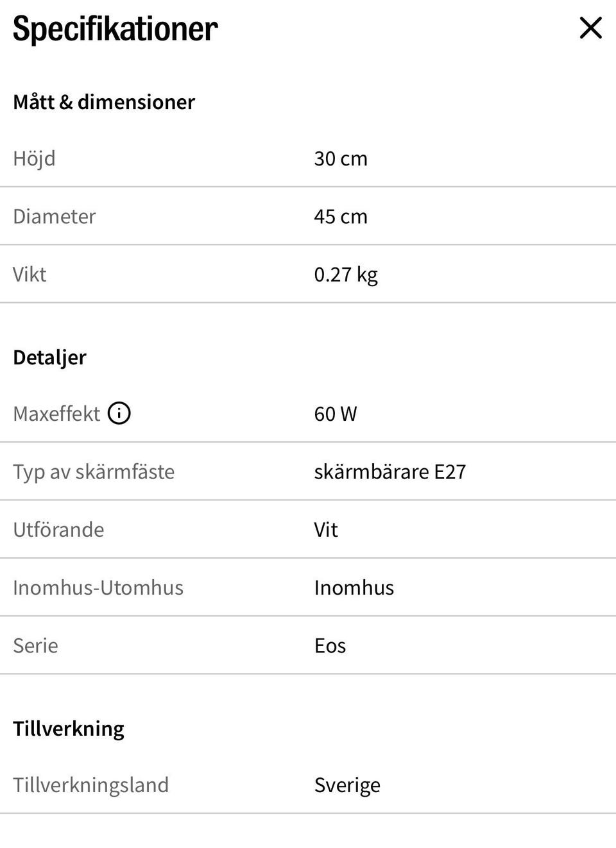Select the skärmbärare E27 value
The width and height of the screenshot is (616, 848).
tap(390, 471)
